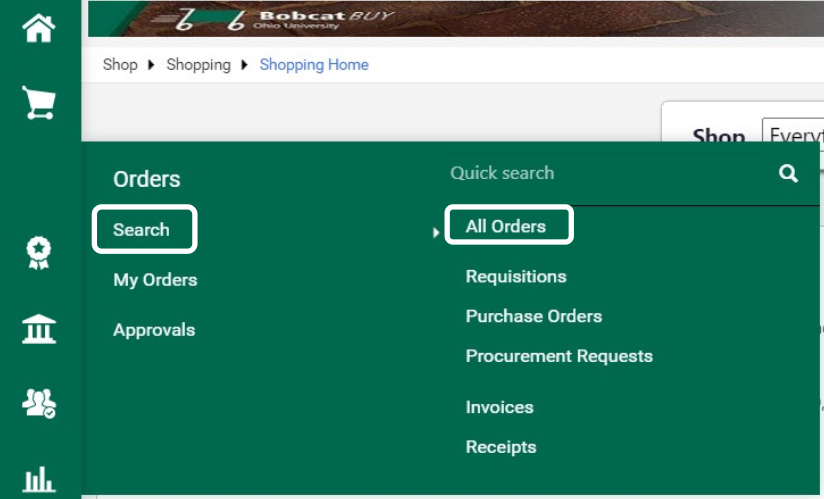Open Requisitions search link
824x499 pixels.
(516, 276)
